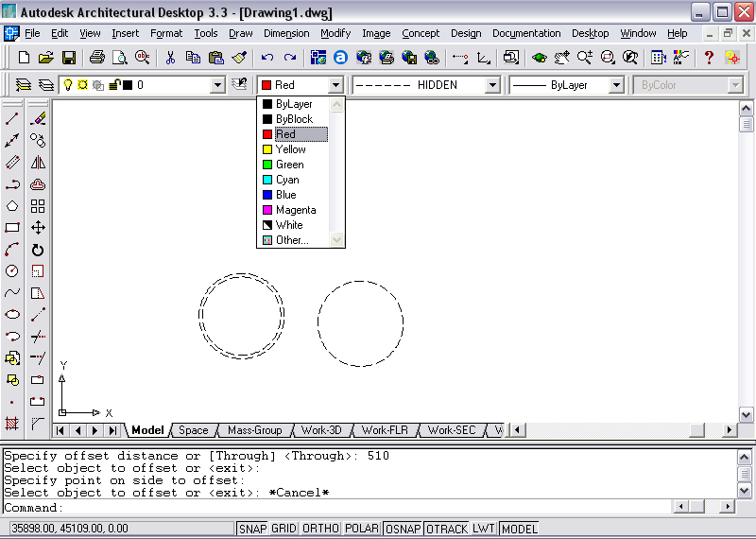Save the drawing with the floppy disk icon
The height and width of the screenshot is (539, 756).
tap(68, 58)
